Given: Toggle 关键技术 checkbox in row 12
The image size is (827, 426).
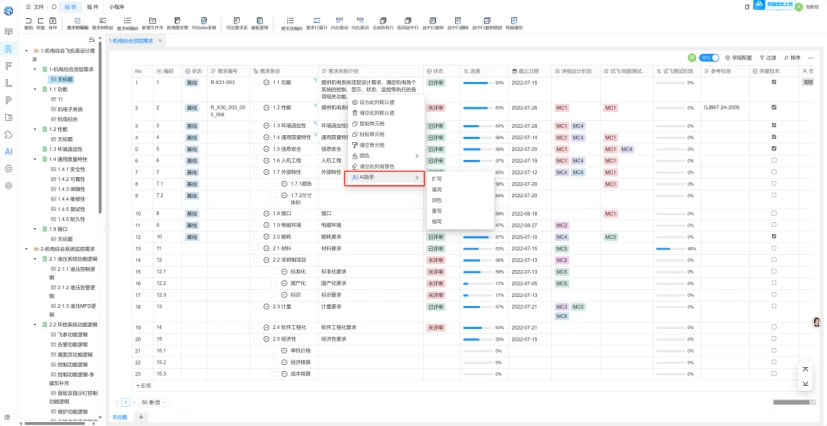Looking at the screenshot, I should tap(774, 236).
